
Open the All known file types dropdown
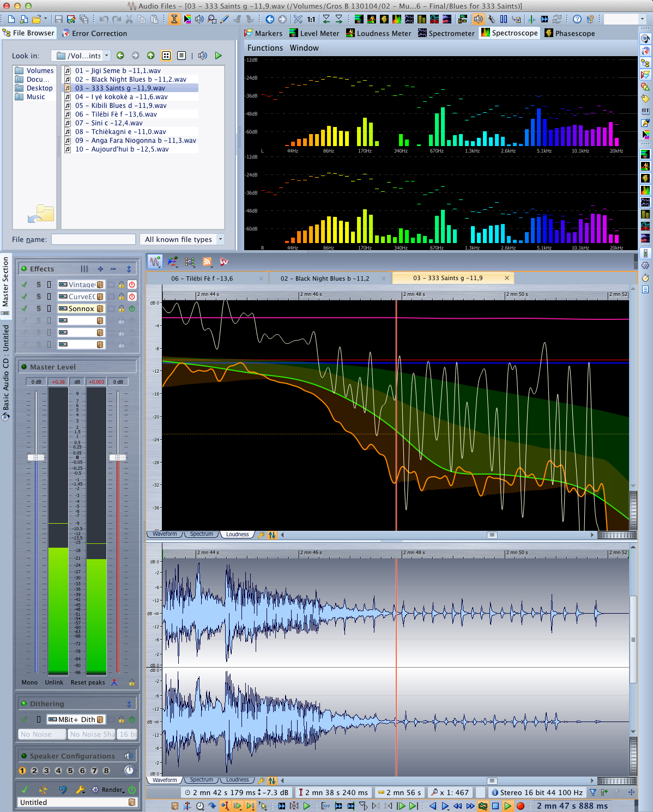(x=220, y=239)
